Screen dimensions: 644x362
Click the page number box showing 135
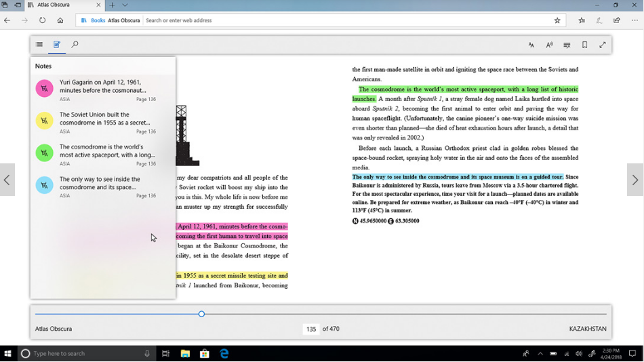point(311,329)
